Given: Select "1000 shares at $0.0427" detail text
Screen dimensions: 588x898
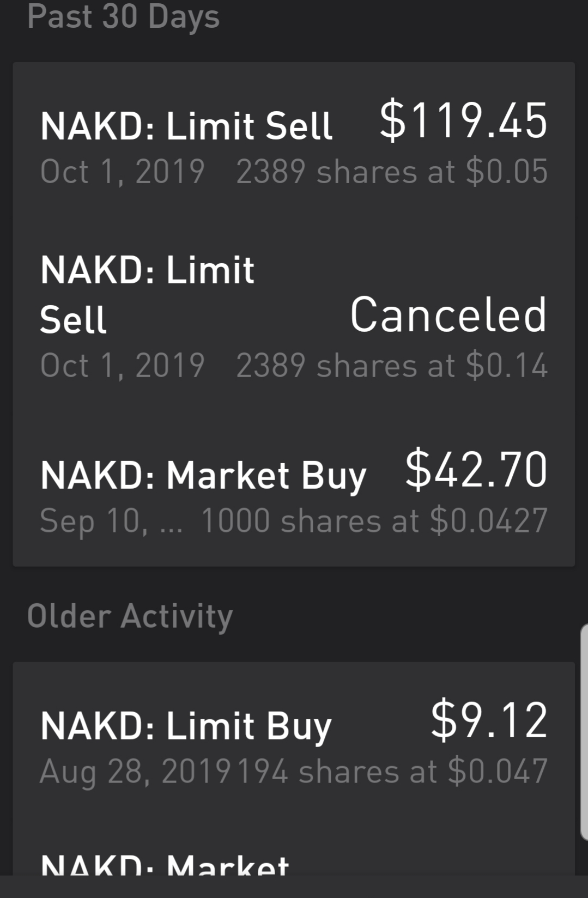Looking at the screenshot, I should [x=374, y=521].
